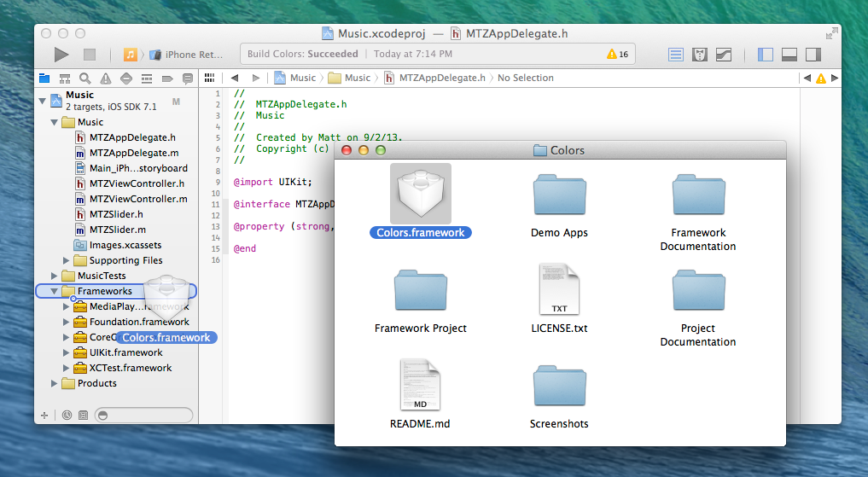Image resolution: width=868 pixels, height=477 pixels.
Task: Select the Demo Apps folder
Action: (559, 206)
